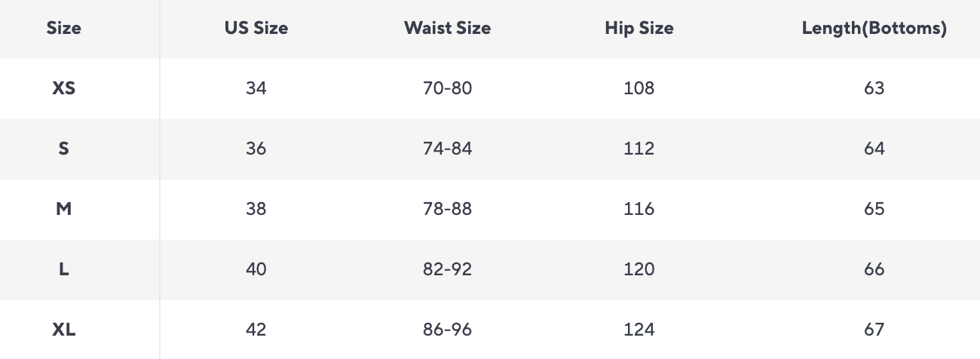Select bottoms length 65 cell
The height and width of the screenshot is (359, 980).
coord(874,209)
